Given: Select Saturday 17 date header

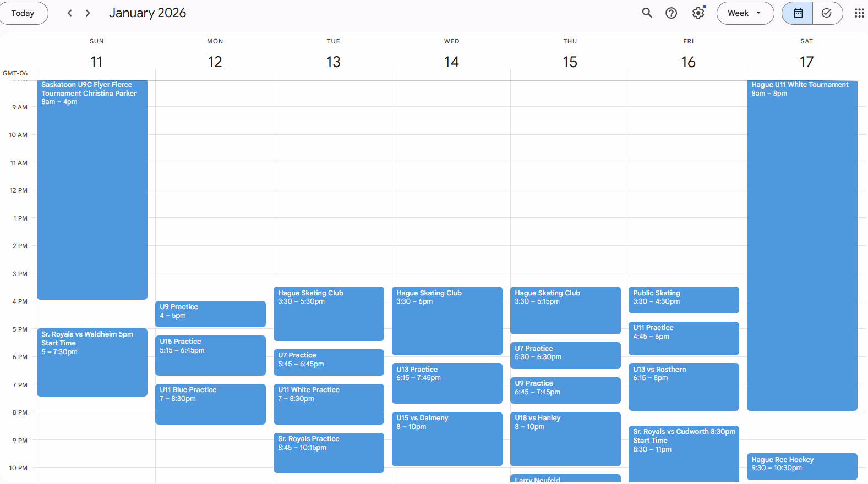Looking at the screenshot, I should pos(806,62).
